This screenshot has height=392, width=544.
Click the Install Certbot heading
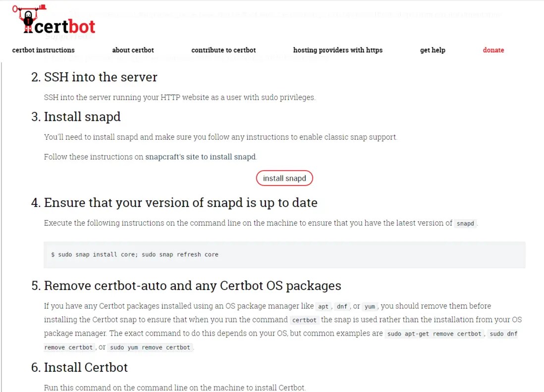85,367
